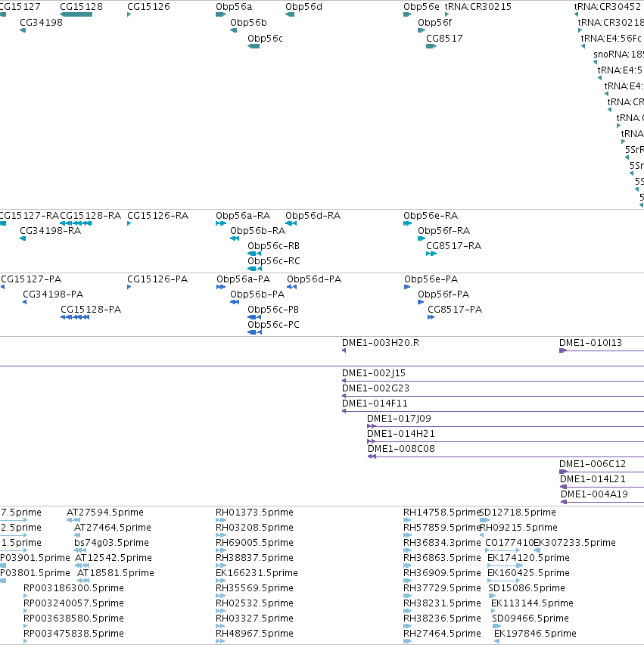Click the tRNA:CR30452 feature label
644x645 pixels.
tap(608, 7)
